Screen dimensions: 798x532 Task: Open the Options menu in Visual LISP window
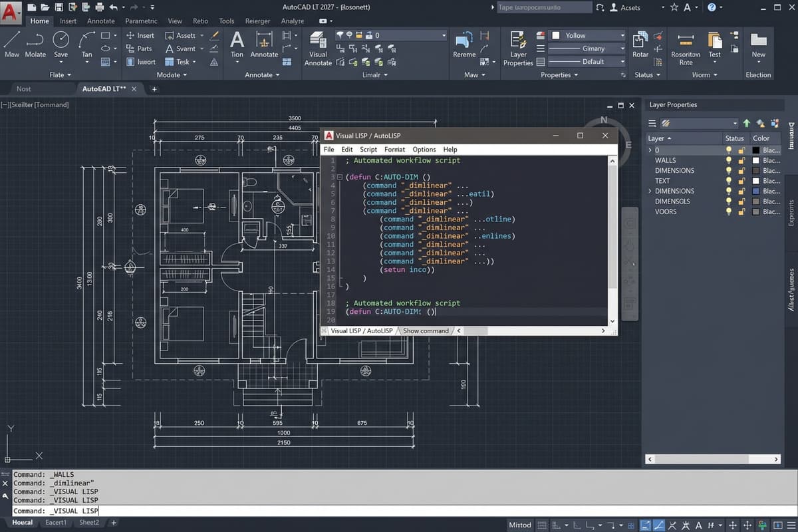tap(424, 150)
